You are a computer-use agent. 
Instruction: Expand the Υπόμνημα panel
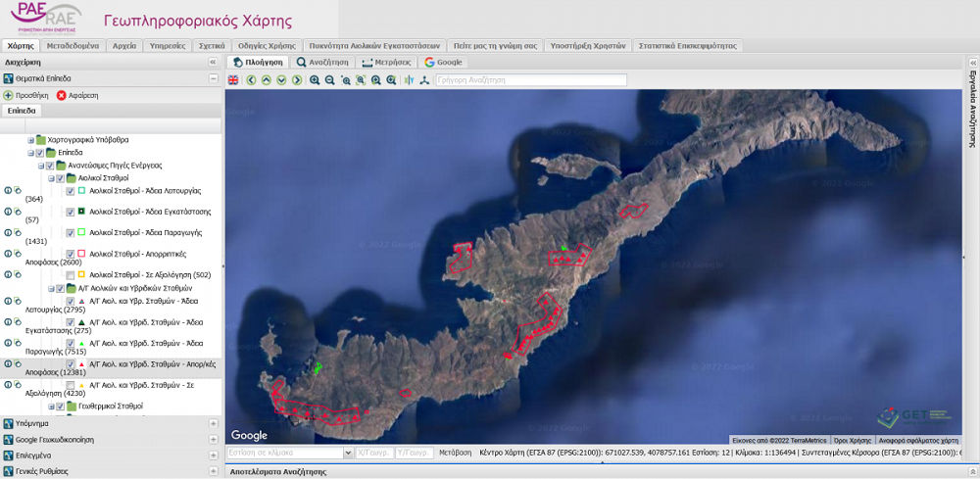pos(213,424)
